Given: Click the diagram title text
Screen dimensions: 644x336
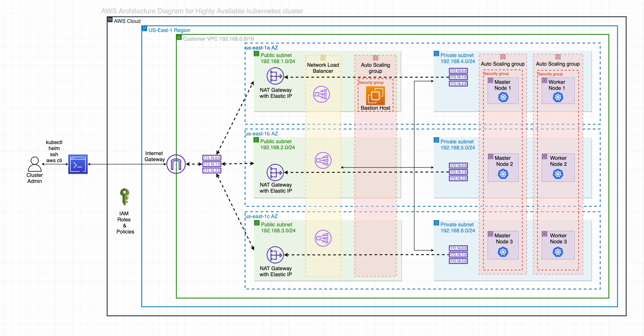Looking at the screenshot, I should 202,11.
